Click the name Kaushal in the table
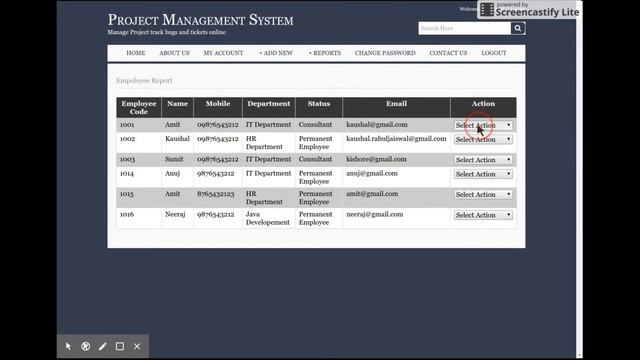This screenshot has height=360, width=640. [x=177, y=139]
